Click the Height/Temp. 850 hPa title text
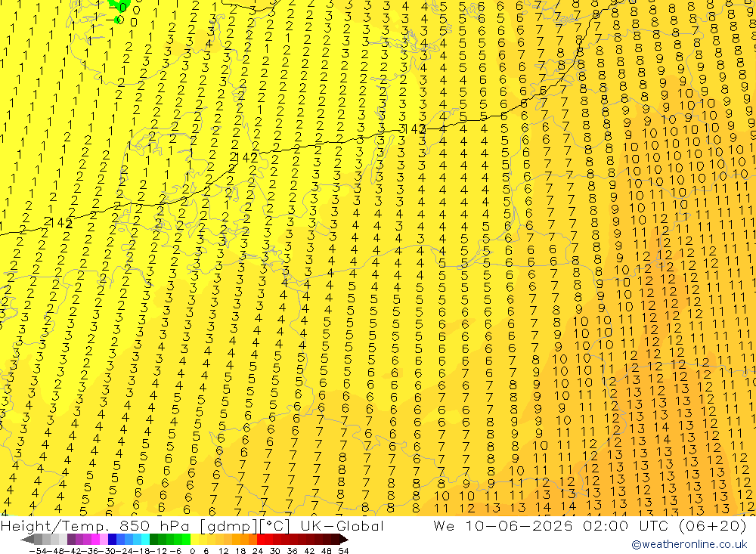The image size is (756, 554). [95, 525]
